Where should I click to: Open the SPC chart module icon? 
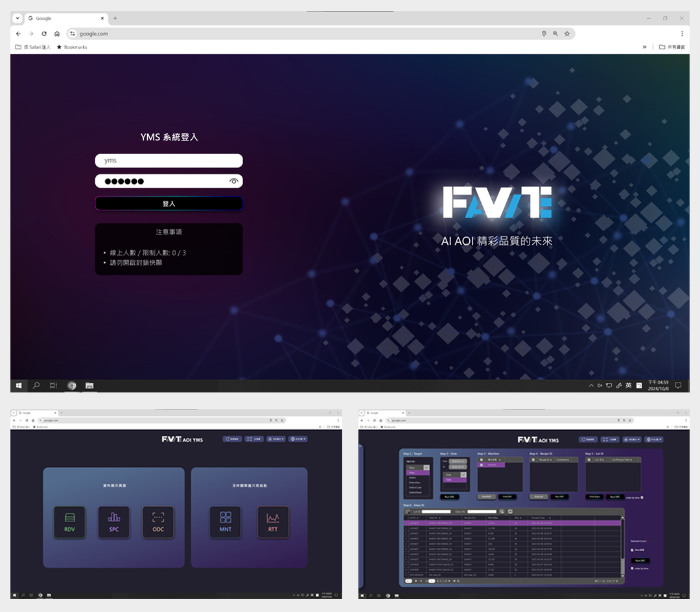[114, 521]
